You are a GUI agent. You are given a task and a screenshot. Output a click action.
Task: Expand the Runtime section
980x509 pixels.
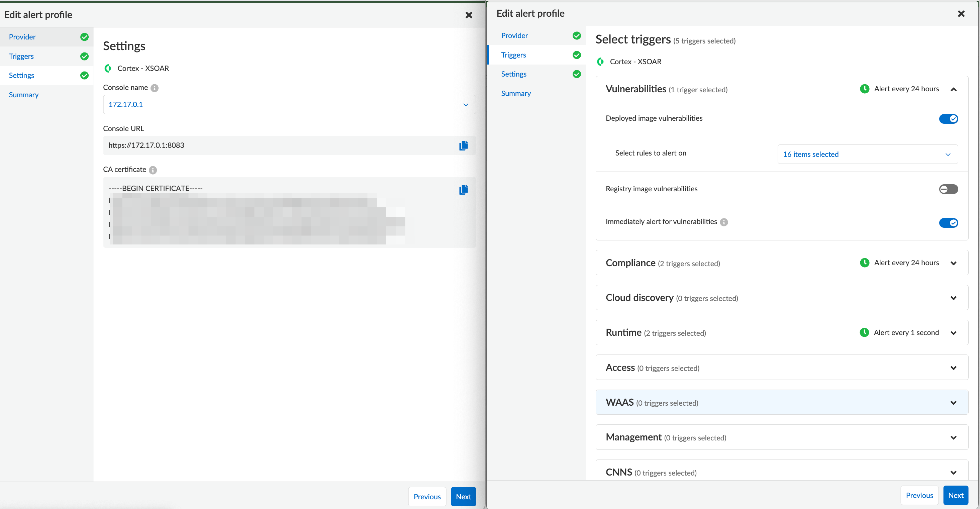pyautogui.click(x=953, y=333)
